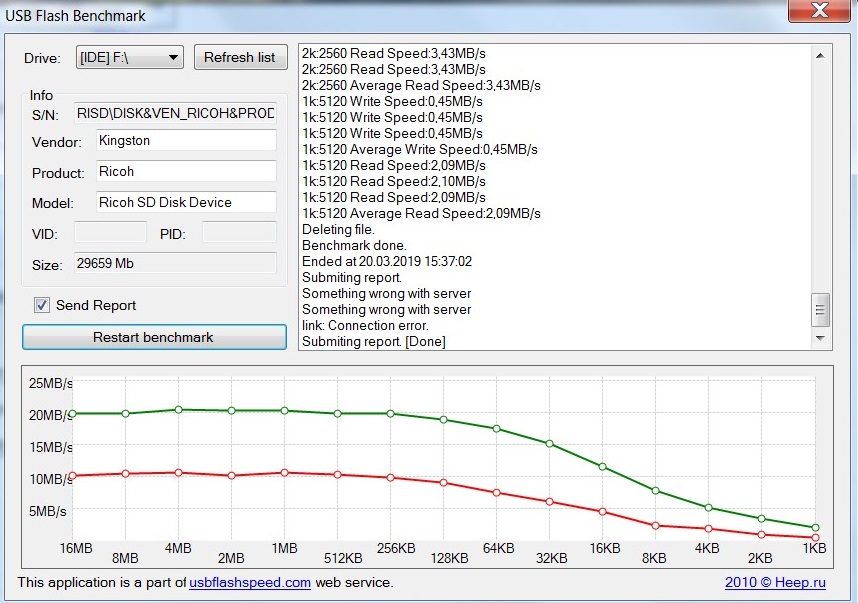
Task: Click the Size field showing 29659 Mb
Action: pos(175,264)
